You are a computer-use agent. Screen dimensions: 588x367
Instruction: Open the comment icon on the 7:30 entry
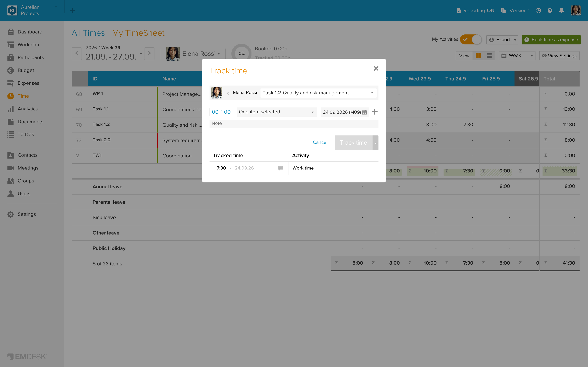pyautogui.click(x=280, y=168)
